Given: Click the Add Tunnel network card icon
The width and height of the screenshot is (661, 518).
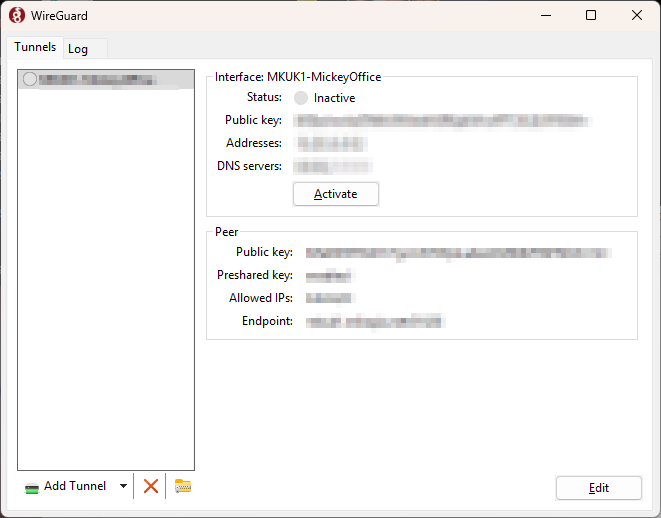Looking at the screenshot, I should [32, 488].
